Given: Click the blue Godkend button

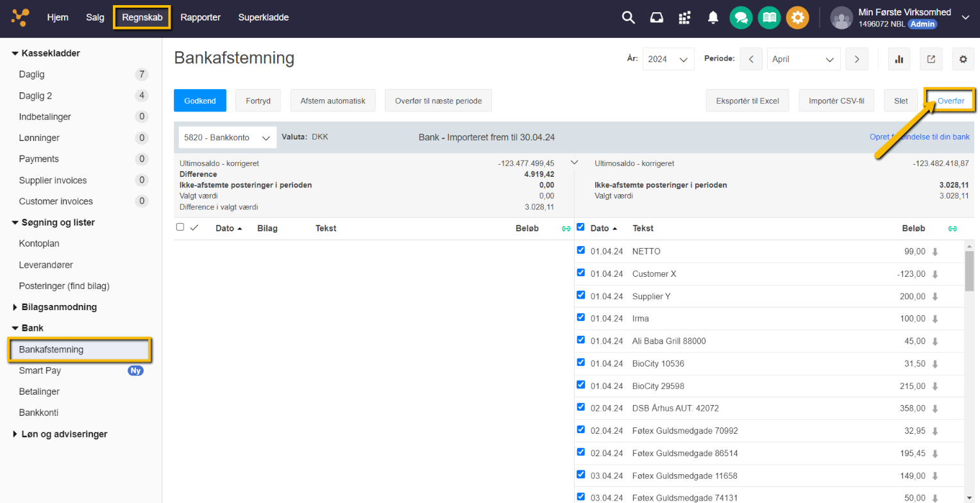Looking at the screenshot, I should (x=199, y=101).
